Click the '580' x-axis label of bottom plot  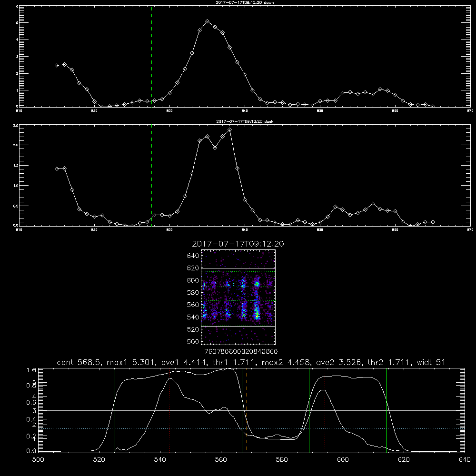tap(282, 460)
